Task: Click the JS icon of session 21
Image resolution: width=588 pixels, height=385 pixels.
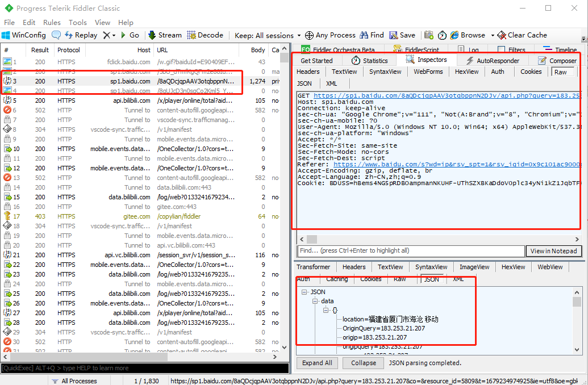Action: pyautogui.click(x=7, y=255)
